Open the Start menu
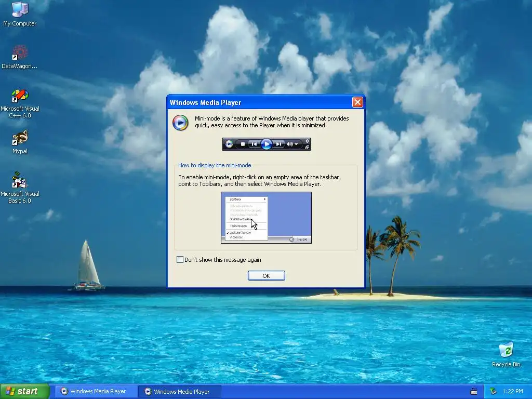 point(24,391)
